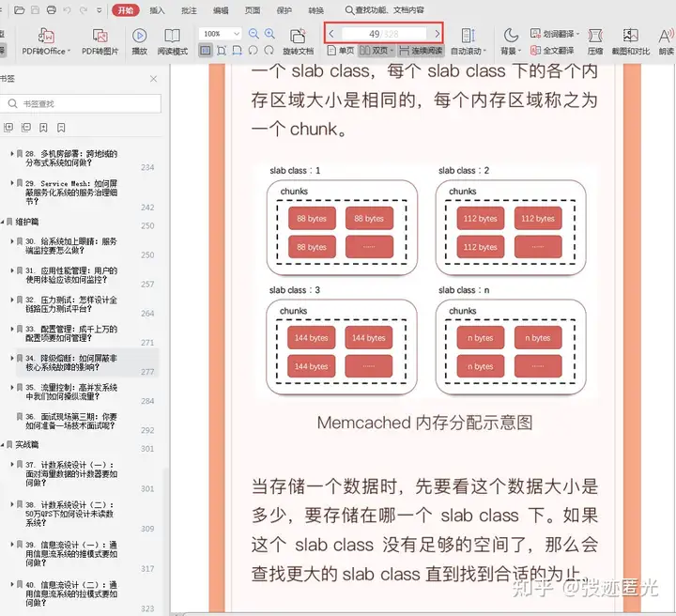Click the 查找功能、文档内容 search box
The width and height of the screenshot is (676, 616).
(385, 10)
